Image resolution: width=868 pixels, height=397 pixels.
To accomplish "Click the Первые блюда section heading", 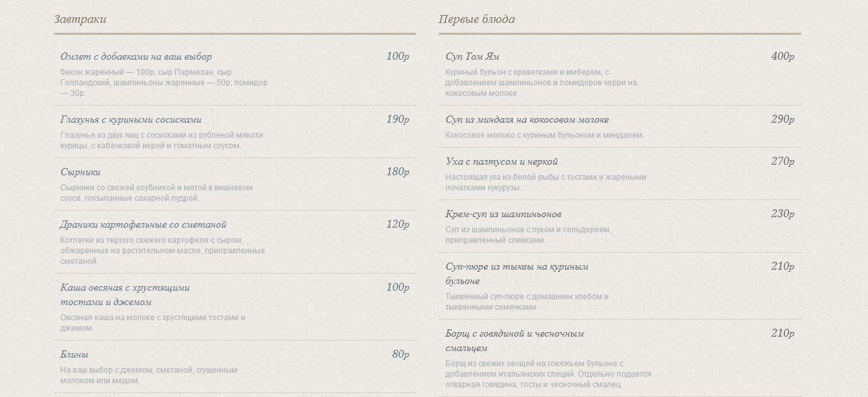I will (477, 20).
